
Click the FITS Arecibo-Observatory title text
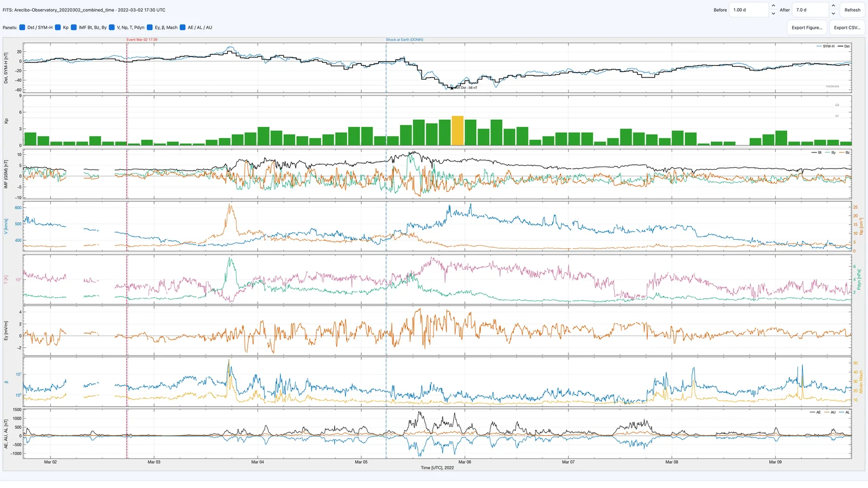[84, 10]
